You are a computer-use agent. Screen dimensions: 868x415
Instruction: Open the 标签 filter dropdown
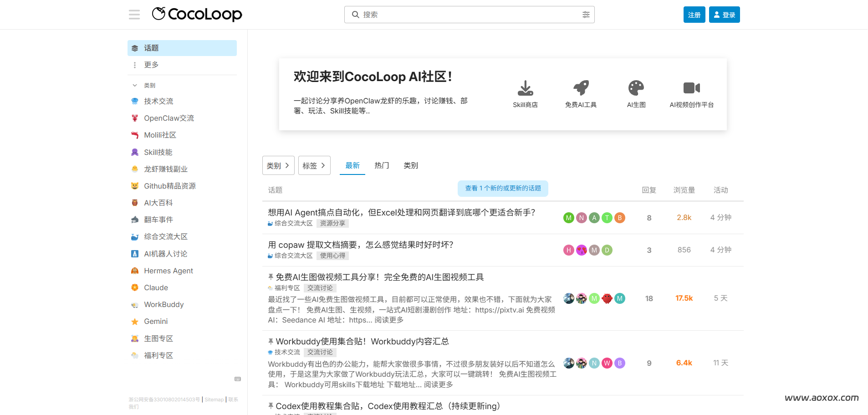[x=314, y=165]
